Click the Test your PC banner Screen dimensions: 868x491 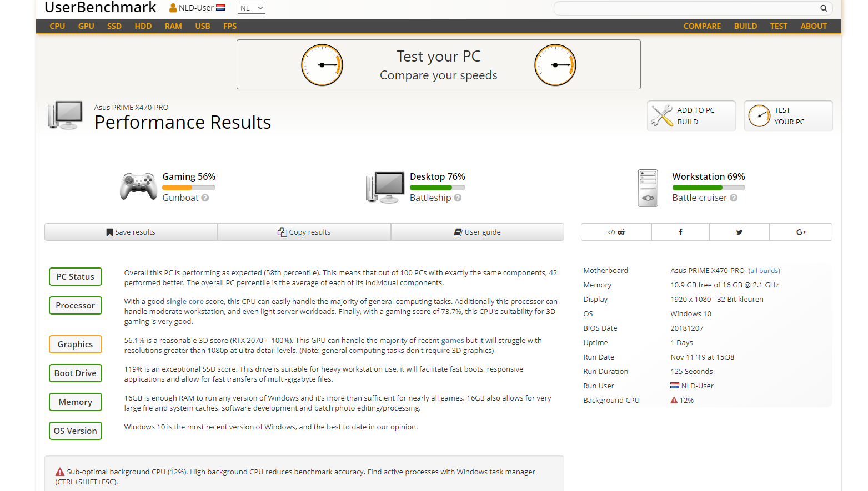(x=439, y=64)
